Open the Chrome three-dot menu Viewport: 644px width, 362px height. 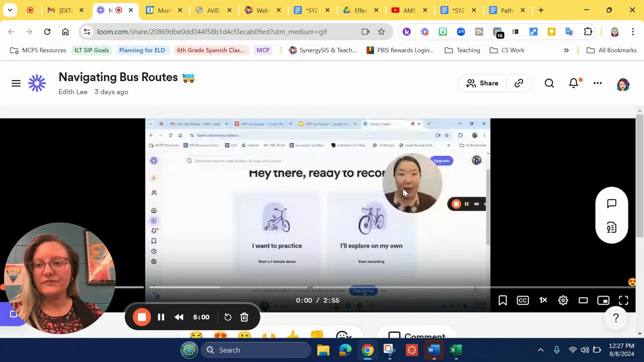point(632,32)
